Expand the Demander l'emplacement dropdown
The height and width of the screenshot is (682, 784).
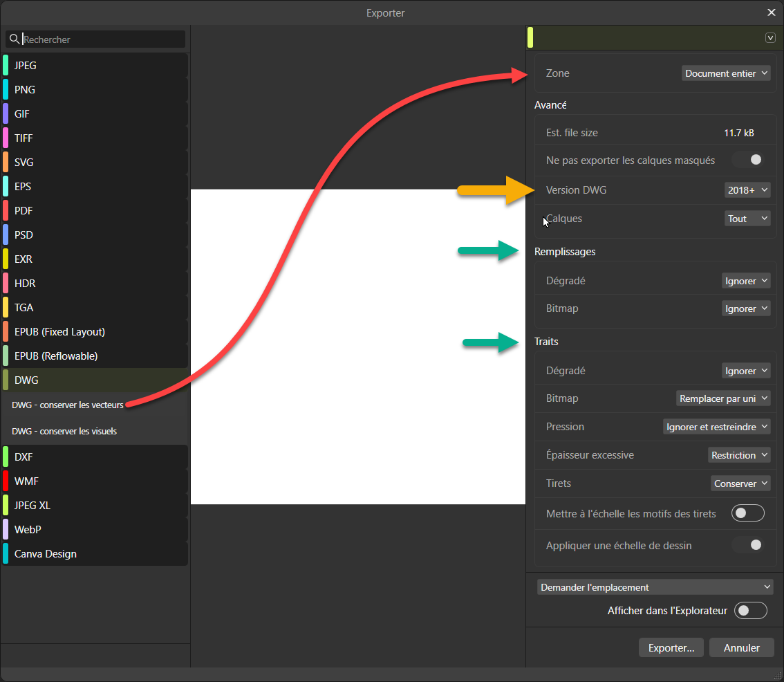click(x=655, y=587)
